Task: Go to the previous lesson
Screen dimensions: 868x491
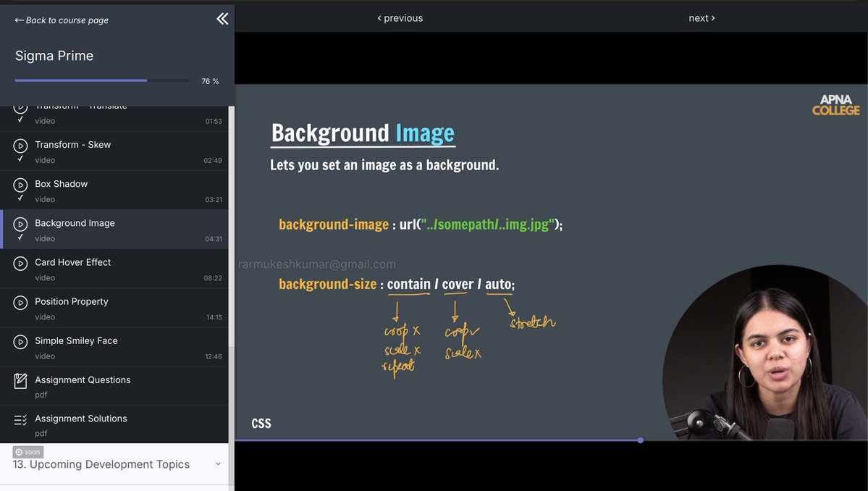Action: 399,17
